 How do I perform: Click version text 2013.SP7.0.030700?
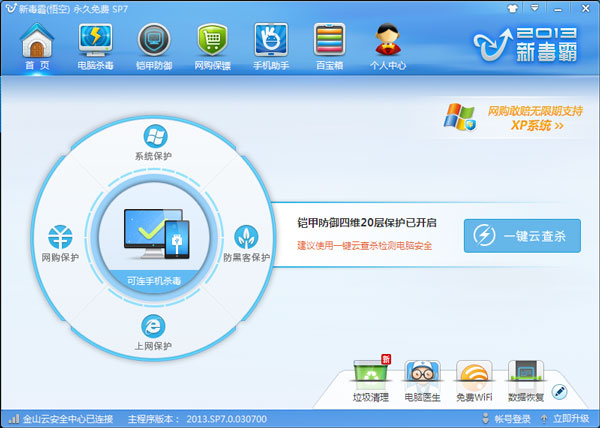(227, 419)
